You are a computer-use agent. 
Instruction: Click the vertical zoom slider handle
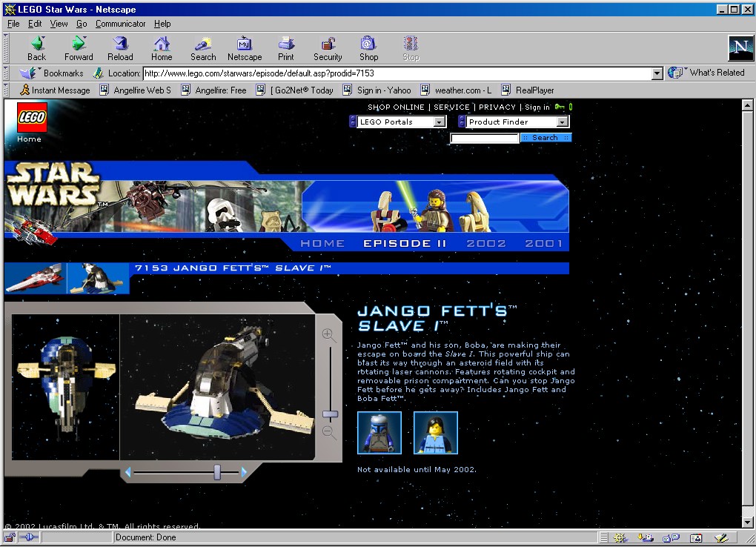pyautogui.click(x=331, y=414)
